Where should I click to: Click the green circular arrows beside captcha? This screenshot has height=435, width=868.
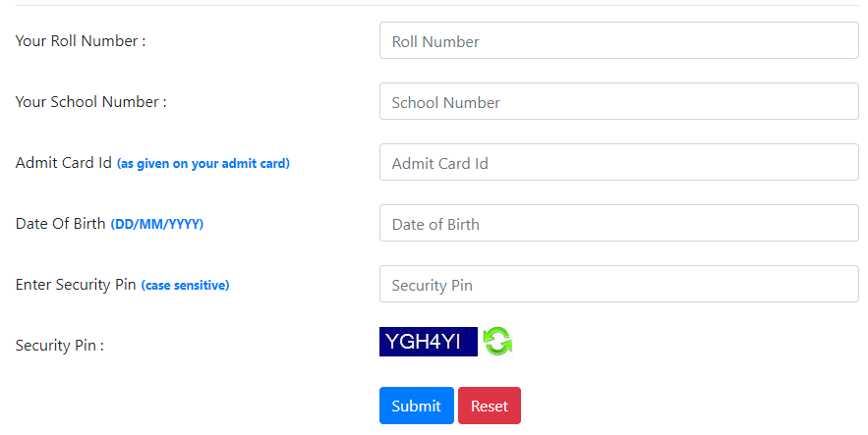(x=497, y=342)
